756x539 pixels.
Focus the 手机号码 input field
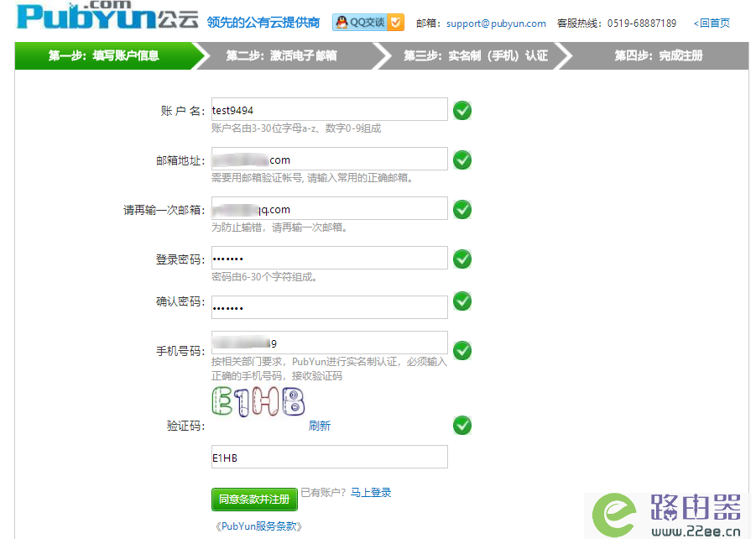329,343
